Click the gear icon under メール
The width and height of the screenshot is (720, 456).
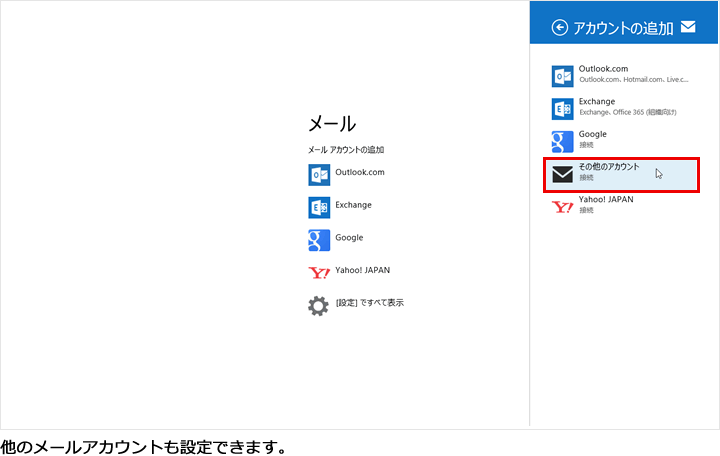tap(318, 306)
